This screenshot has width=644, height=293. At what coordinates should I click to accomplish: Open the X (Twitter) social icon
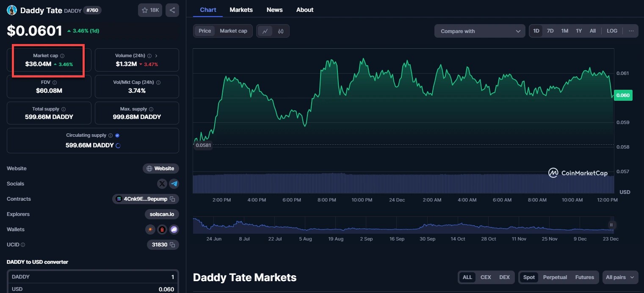point(162,184)
